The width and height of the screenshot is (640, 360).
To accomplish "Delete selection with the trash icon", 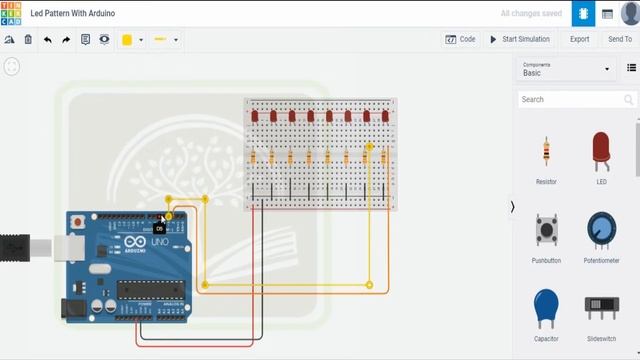I will tap(28, 40).
